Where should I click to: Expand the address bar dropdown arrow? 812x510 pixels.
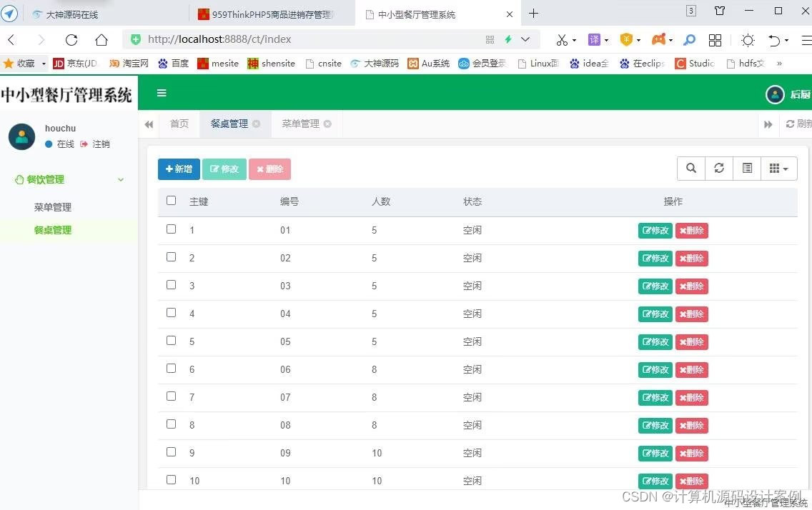point(525,39)
